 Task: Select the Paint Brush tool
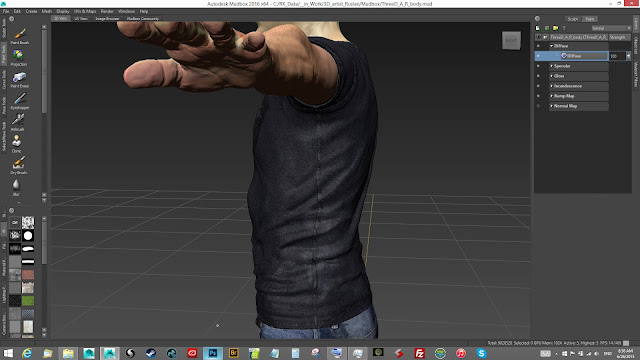(x=19, y=36)
